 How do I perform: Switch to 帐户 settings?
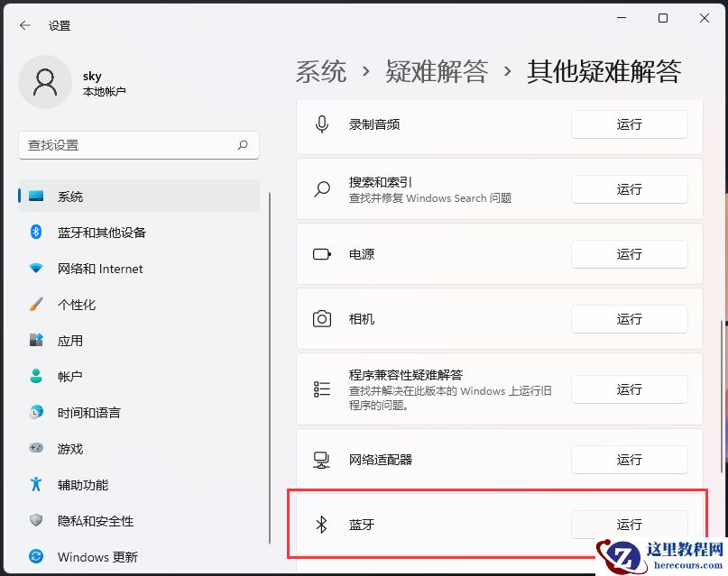(x=69, y=377)
